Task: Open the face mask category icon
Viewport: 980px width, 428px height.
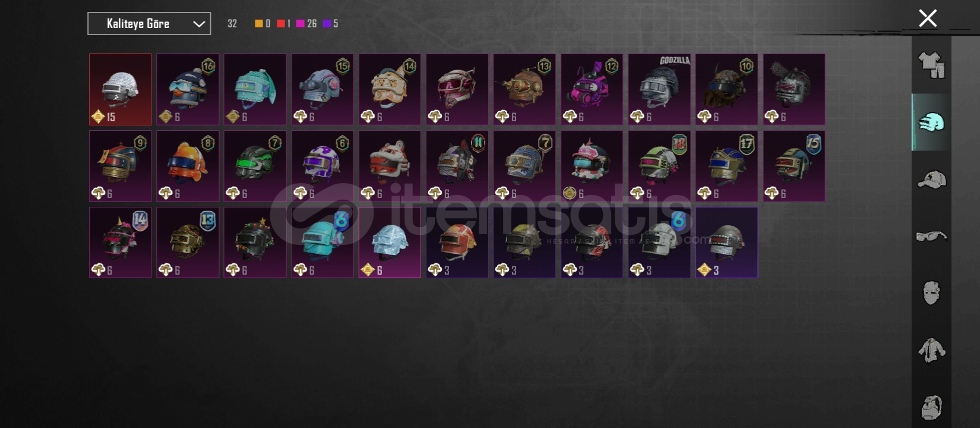Action: click(x=931, y=293)
